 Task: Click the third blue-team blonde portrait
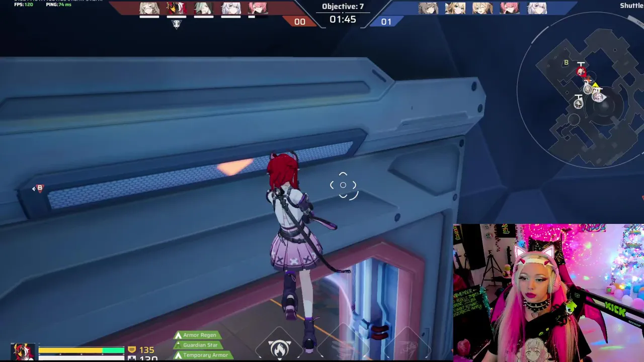click(482, 8)
